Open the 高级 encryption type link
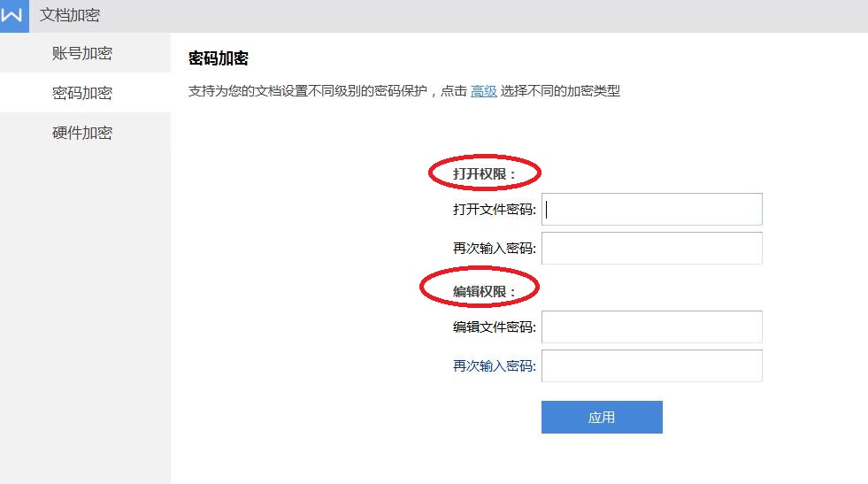 483,91
